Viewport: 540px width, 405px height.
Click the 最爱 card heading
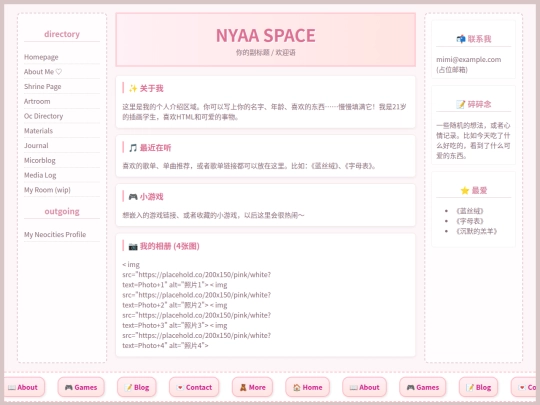tap(479, 190)
